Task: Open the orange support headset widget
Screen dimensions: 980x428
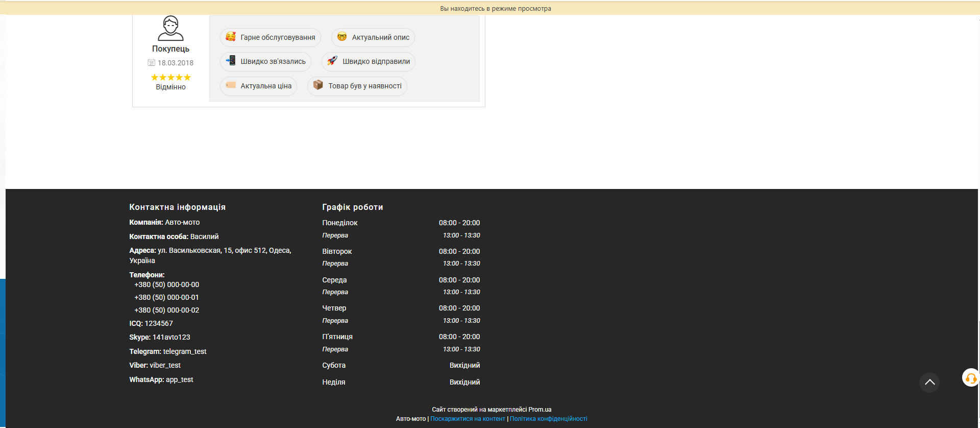Action: [970, 378]
